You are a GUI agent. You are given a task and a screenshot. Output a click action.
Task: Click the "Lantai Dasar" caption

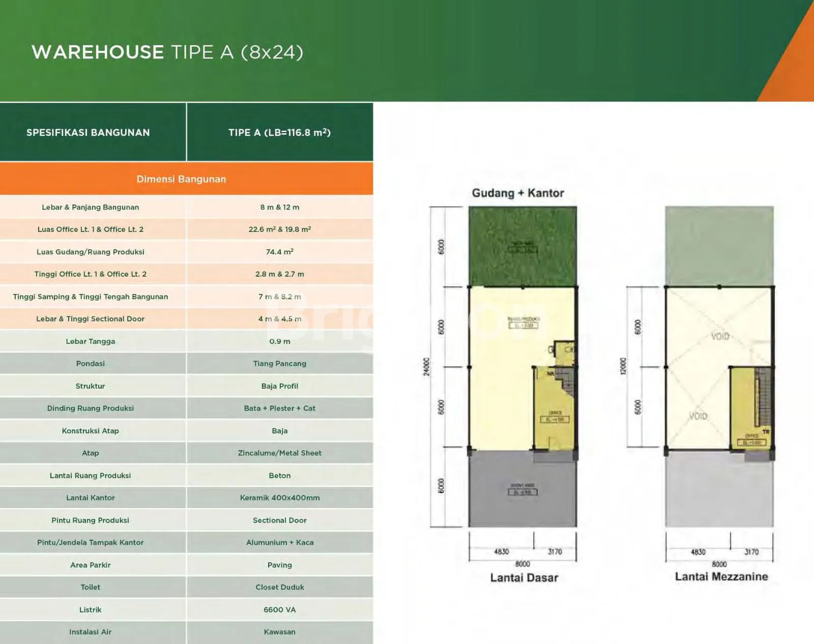[524, 577]
